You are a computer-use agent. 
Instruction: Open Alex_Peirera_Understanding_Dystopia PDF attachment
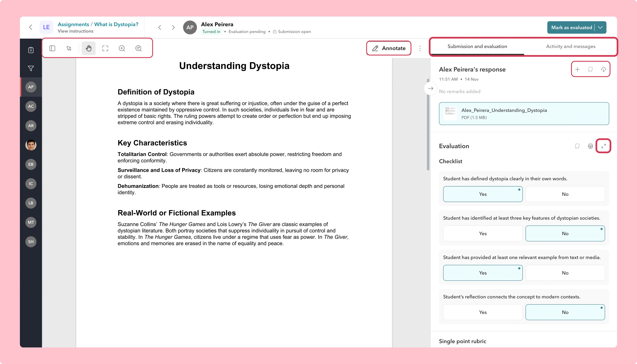pyautogui.click(x=524, y=113)
